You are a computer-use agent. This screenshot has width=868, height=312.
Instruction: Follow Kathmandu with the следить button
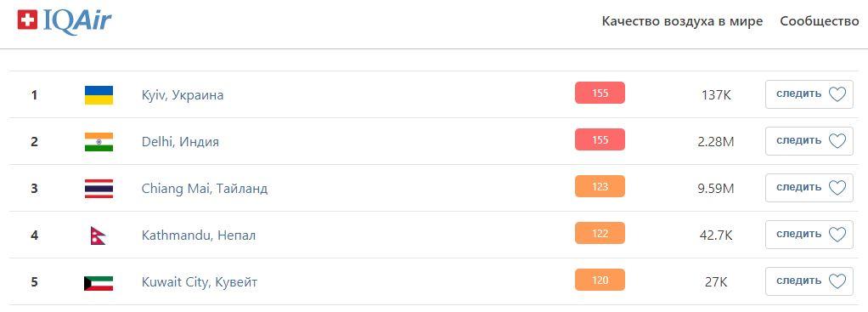[809, 235]
